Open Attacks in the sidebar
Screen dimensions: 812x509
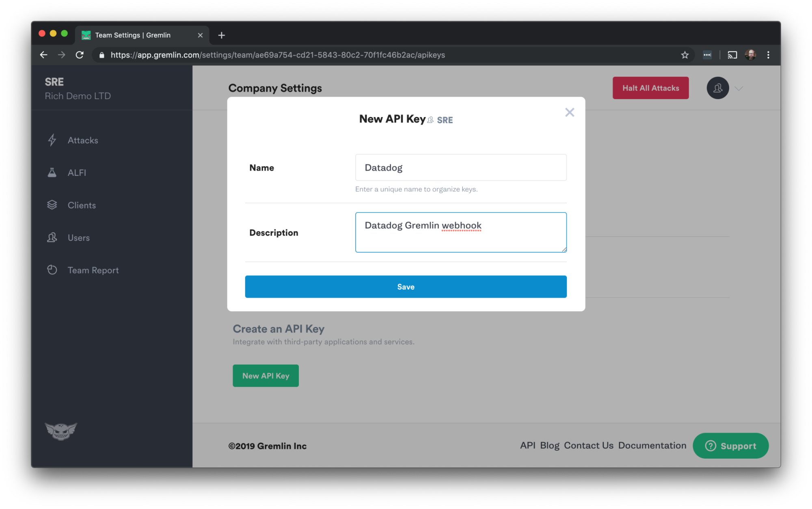coord(83,140)
